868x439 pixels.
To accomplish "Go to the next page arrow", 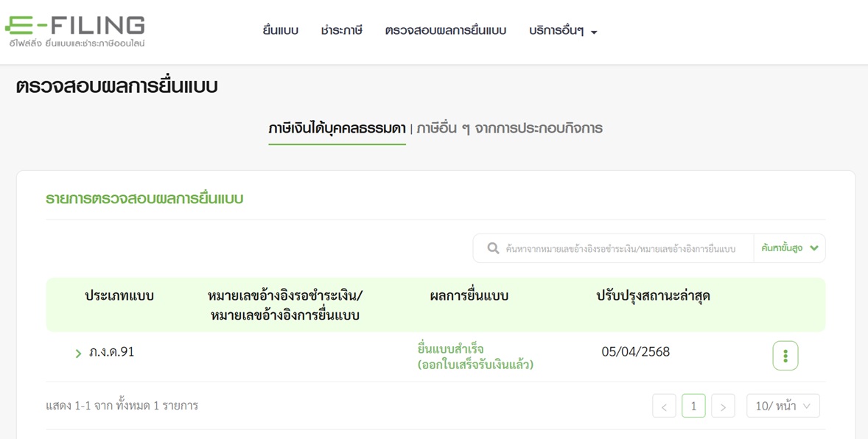I will pyautogui.click(x=723, y=407).
